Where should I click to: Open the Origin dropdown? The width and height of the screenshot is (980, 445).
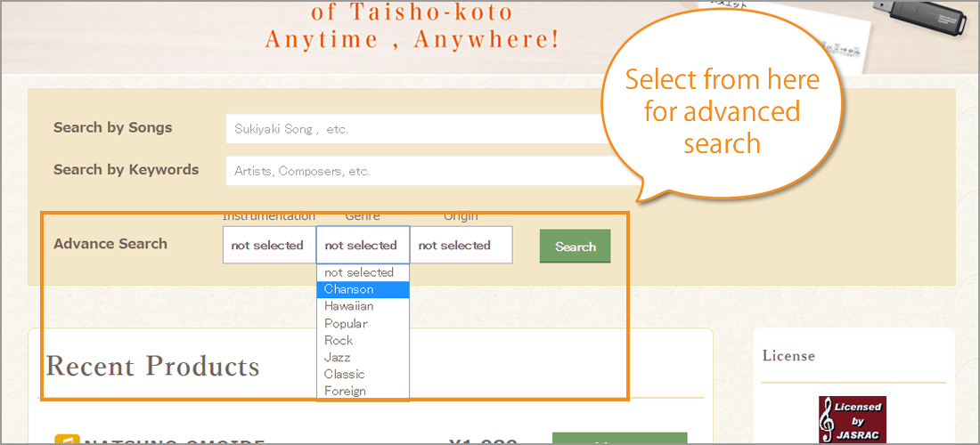[461, 245]
